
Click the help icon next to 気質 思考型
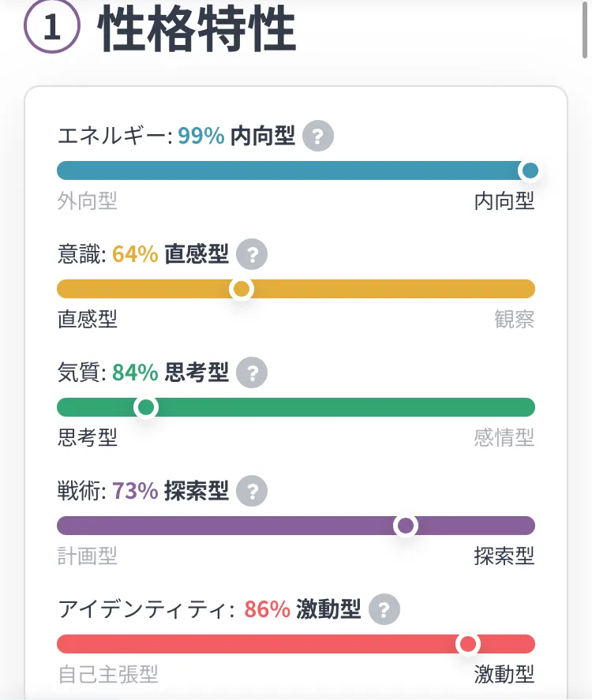pos(252,372)
